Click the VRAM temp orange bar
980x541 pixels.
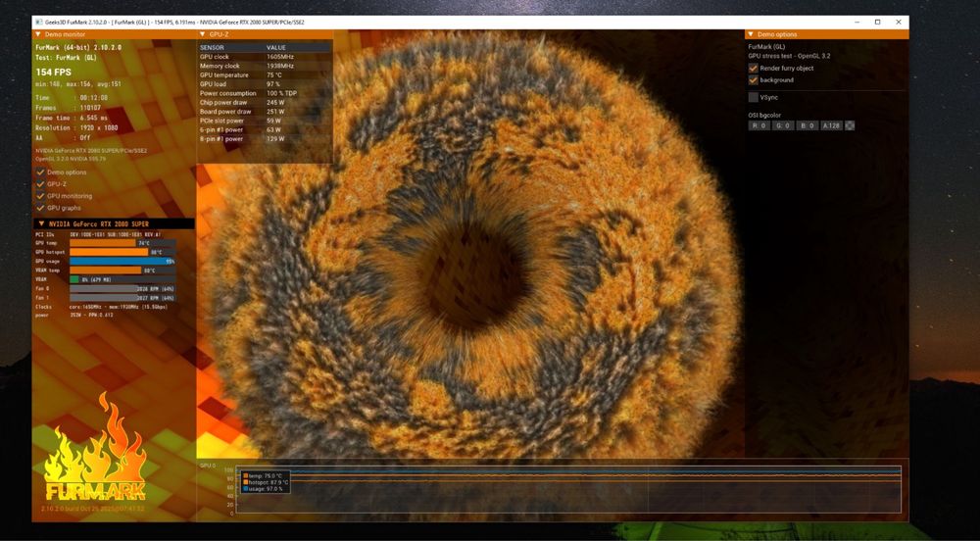(106, 270)
